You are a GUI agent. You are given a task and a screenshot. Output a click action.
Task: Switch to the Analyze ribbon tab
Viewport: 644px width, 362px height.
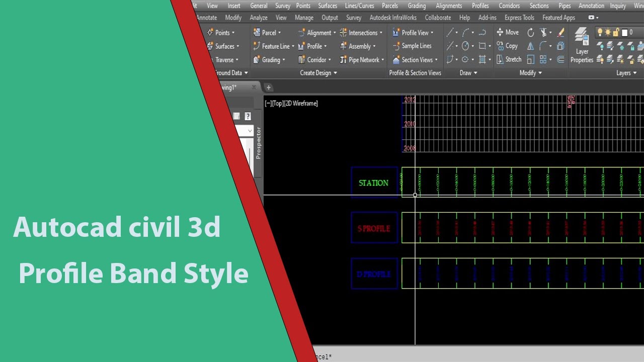259,18
